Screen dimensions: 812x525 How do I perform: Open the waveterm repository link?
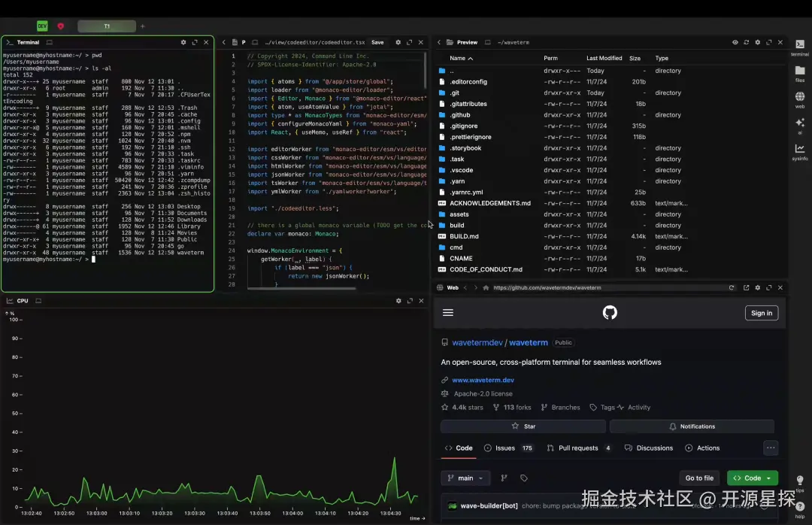(x=529, y=342)
